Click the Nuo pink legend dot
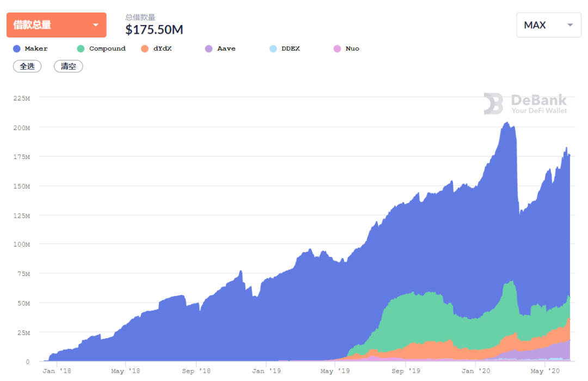This screenshot has width=588, height=381. (x=337, y=49)
